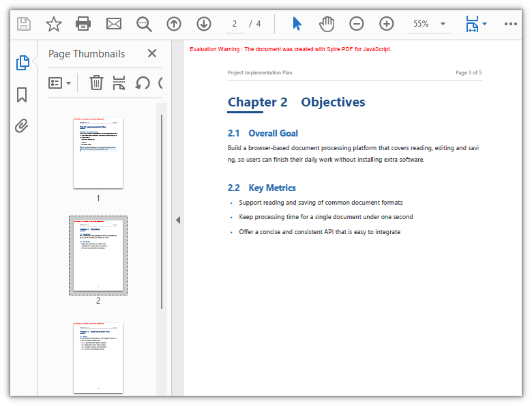Click the "Page 3 of 5" header text
532x406 pixels.
[x=469, y=72]
